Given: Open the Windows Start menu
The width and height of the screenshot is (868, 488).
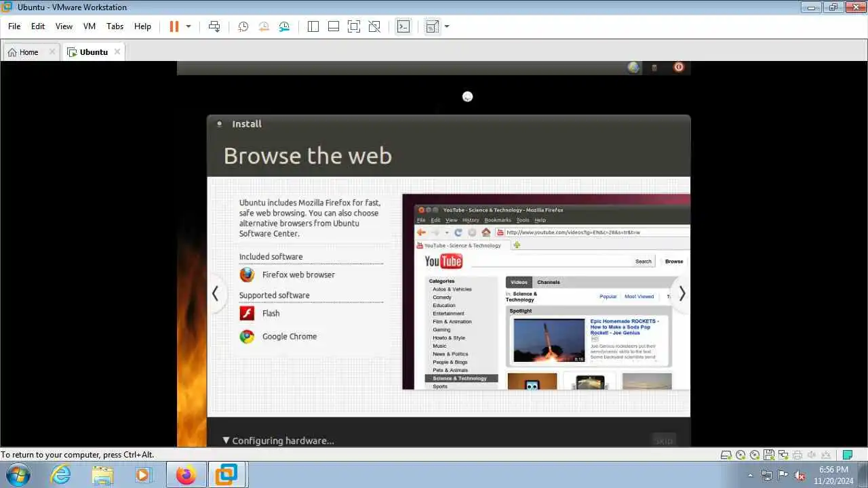Looking at the screenshot, I should click(17, 474).
